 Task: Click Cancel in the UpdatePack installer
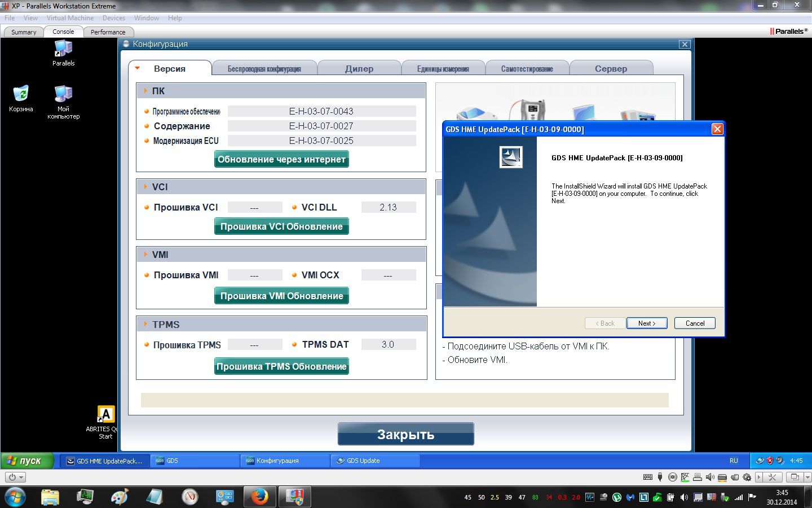tap(695, 323)
